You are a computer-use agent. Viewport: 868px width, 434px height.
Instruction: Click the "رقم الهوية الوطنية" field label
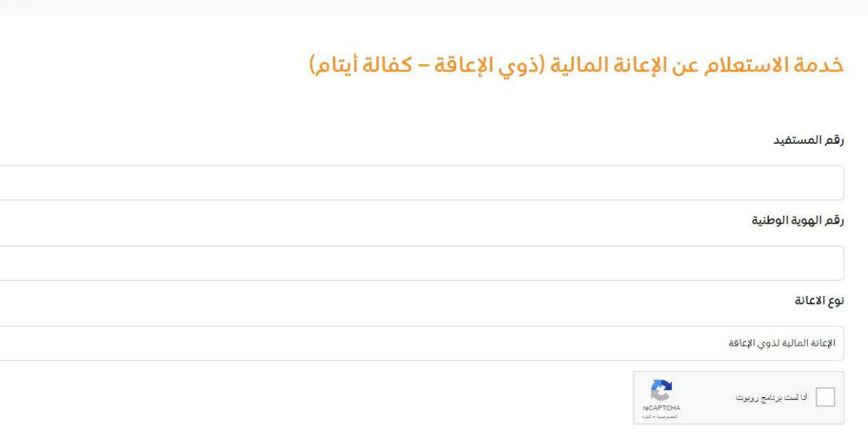[798, 220]
